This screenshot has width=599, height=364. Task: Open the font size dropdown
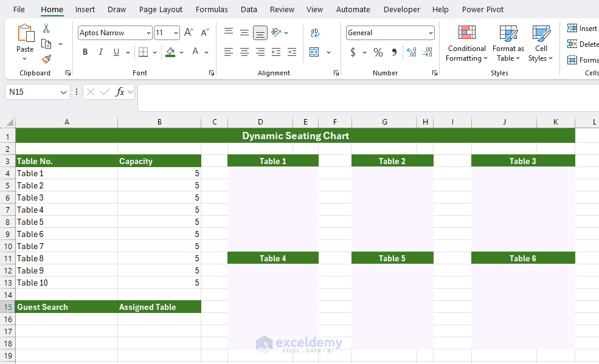[176, 33]
